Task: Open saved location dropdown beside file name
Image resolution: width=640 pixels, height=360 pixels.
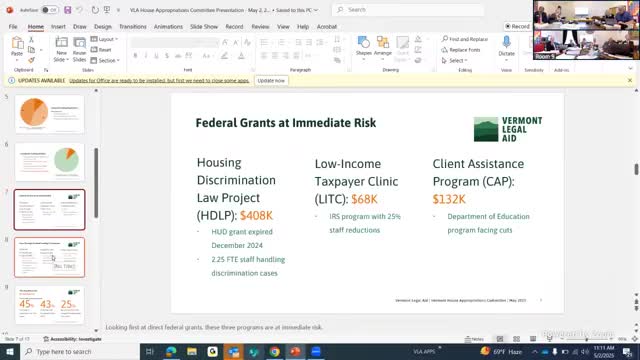Action: pyautogui.click(x=316, y=10)
